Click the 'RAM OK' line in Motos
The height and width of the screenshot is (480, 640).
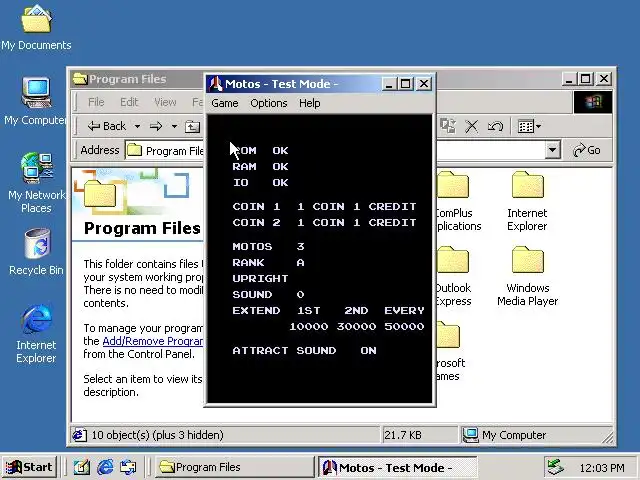(x=260, y=167)
